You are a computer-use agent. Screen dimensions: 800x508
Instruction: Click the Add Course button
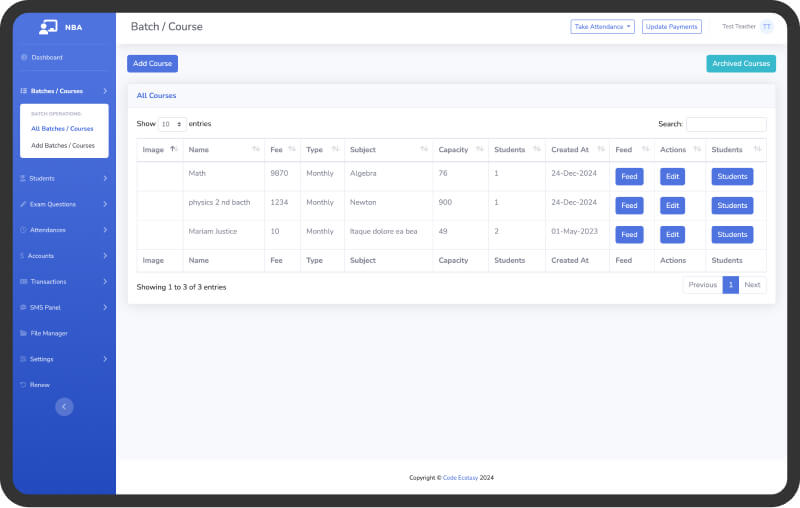pos(152,63)
